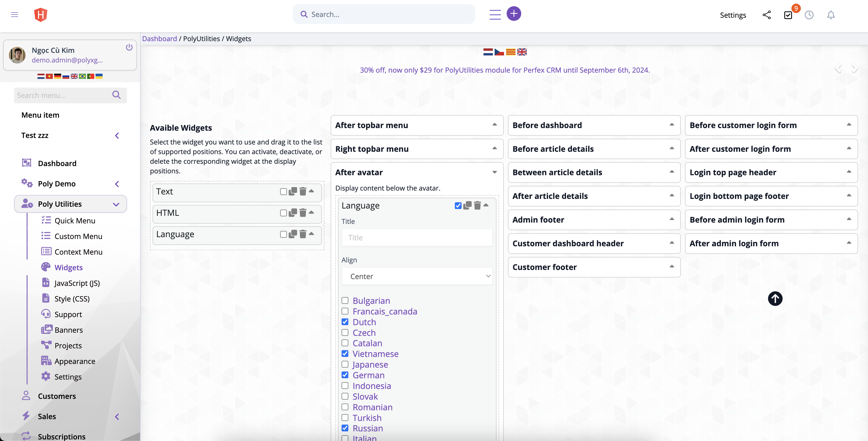868x441 pixels.
Task: Click the Language widget Title field
Action: (x=417, y=237)
